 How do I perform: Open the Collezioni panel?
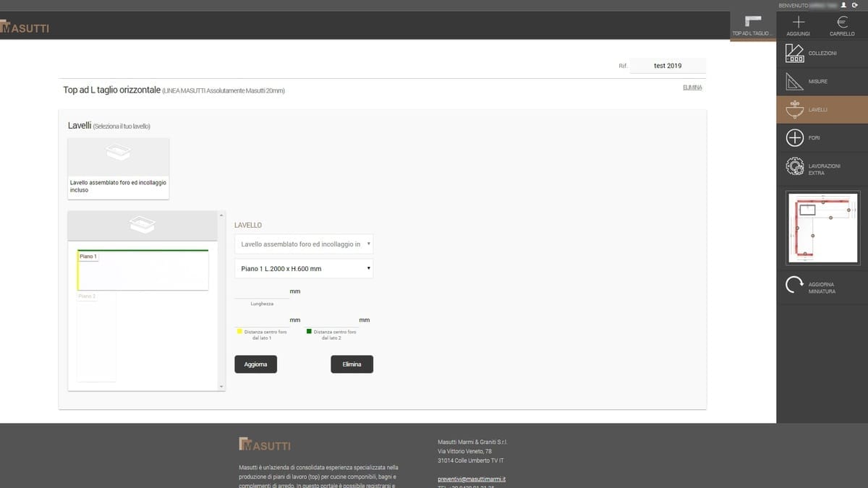tap(822, 53)
